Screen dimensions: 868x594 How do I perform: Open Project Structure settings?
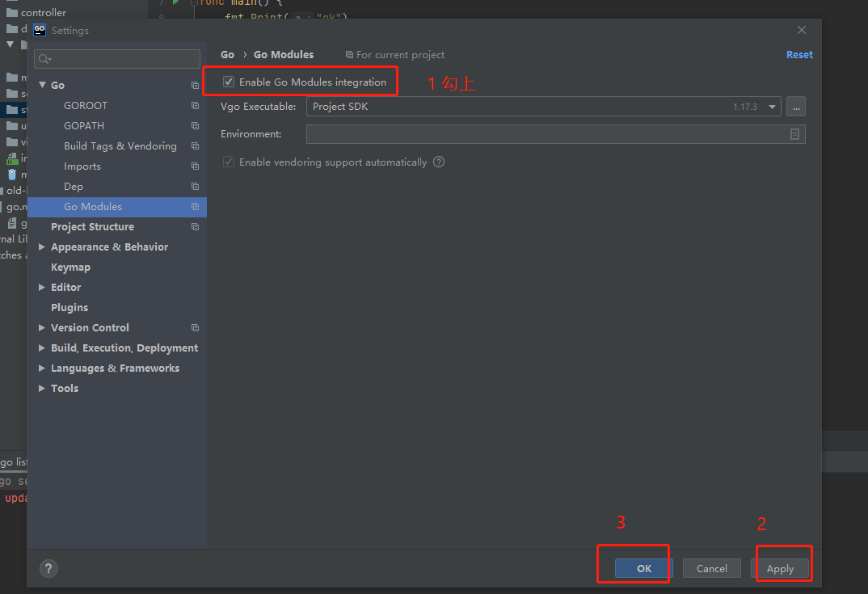click(x=92, y=226)
